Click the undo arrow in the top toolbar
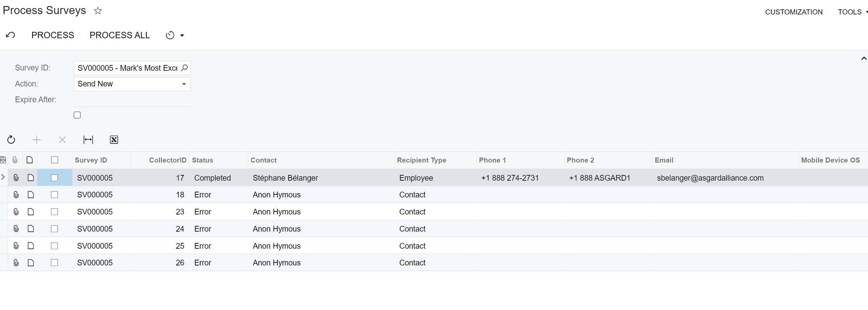This screenshot has width=868, height=310. click(10, 35)
